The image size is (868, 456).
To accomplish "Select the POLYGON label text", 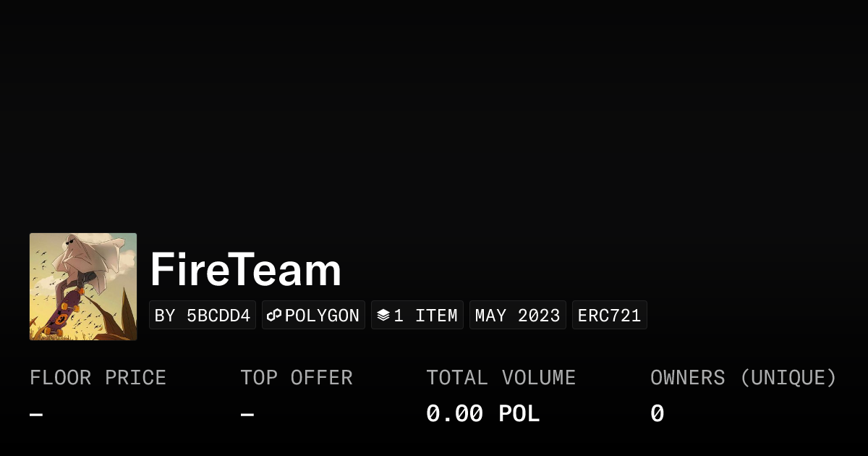I will tap(322, 316).
